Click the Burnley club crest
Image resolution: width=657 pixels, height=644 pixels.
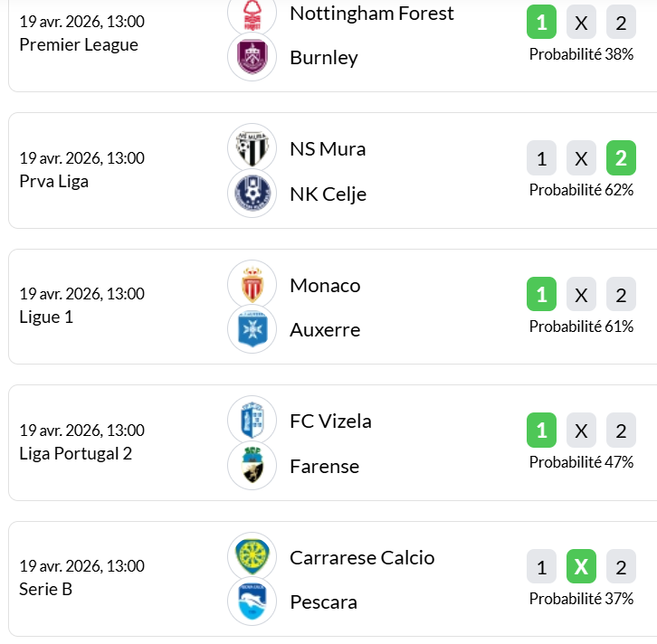[x=252, y=57]
